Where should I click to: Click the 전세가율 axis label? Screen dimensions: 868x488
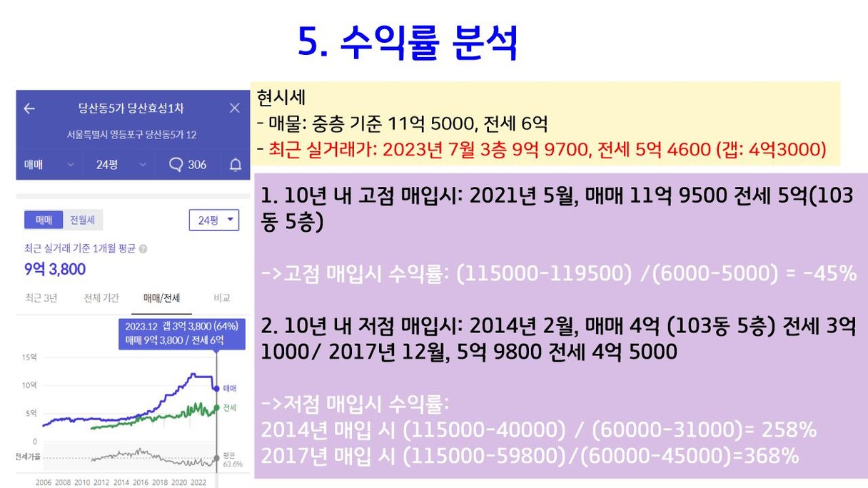pos(29,456)
